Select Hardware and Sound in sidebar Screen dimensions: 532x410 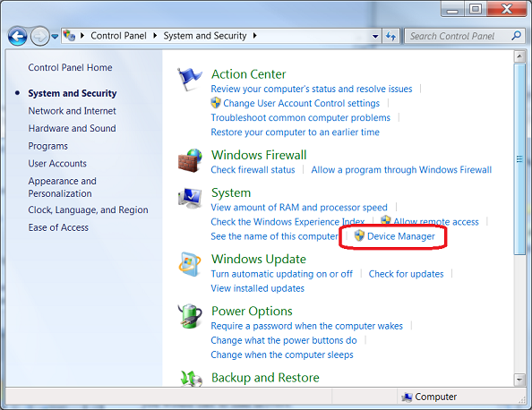(72, 128)
